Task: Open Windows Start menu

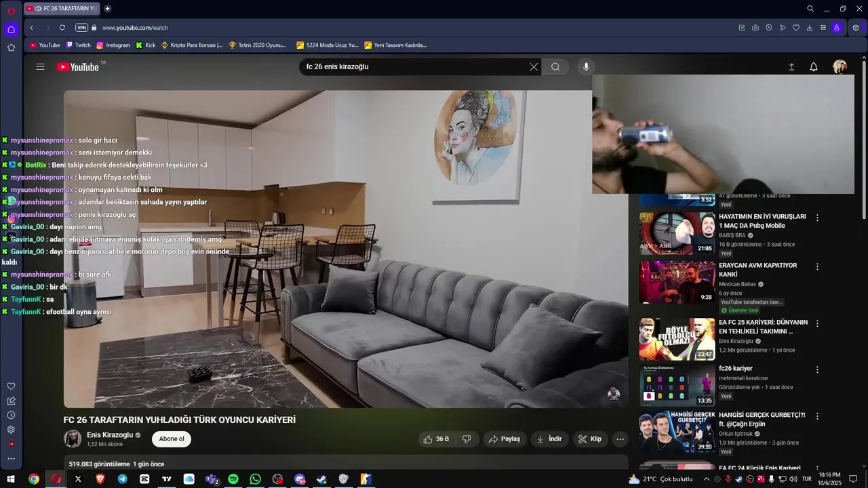Action: tap(11, 479)
